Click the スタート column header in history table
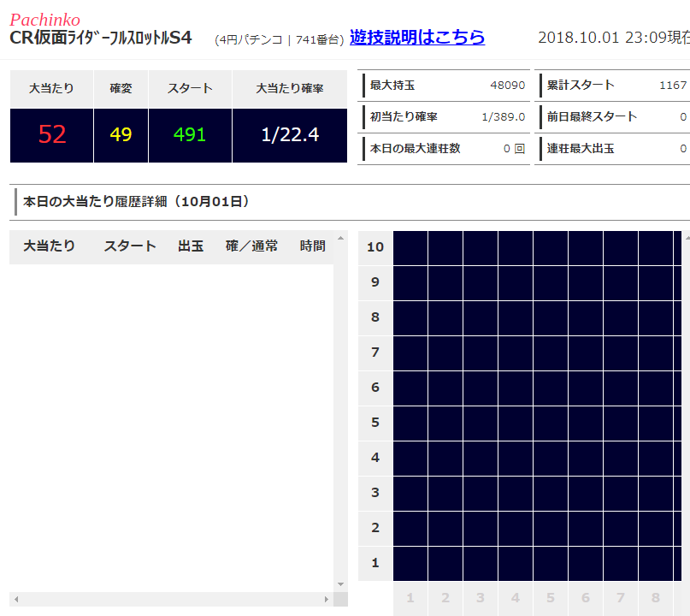The image size is (690, 616). (x=130, y=246)
